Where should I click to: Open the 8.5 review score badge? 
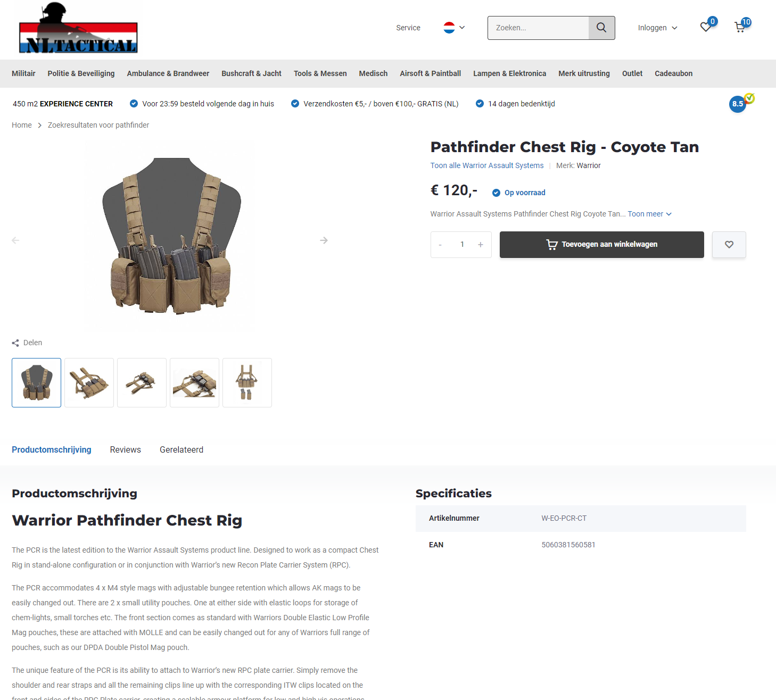(738, 104)
